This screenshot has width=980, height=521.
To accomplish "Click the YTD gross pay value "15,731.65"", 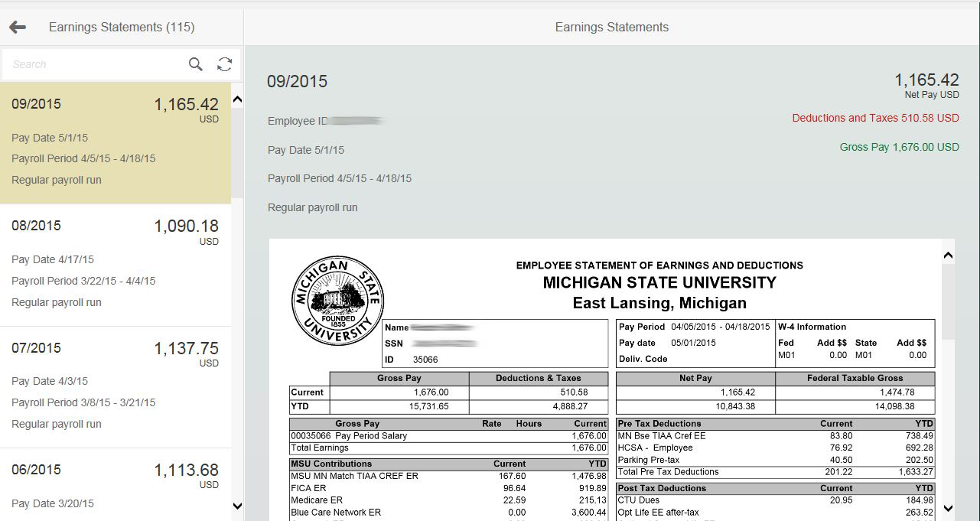I will [428, 406].
